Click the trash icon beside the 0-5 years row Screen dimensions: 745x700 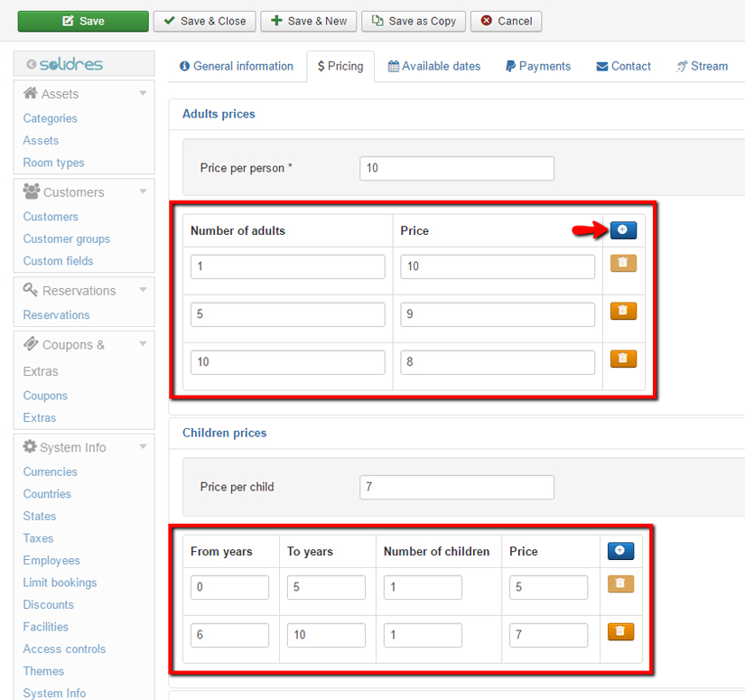(620, 584)
